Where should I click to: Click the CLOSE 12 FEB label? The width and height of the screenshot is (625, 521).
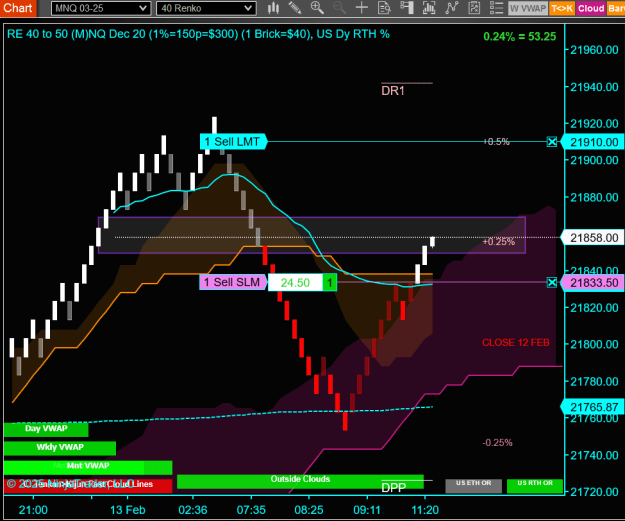516,342
